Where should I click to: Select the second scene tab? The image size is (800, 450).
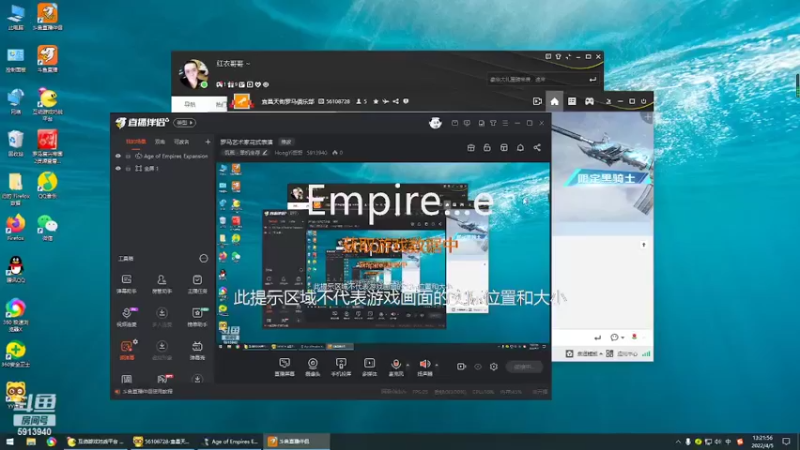[160, 142]
